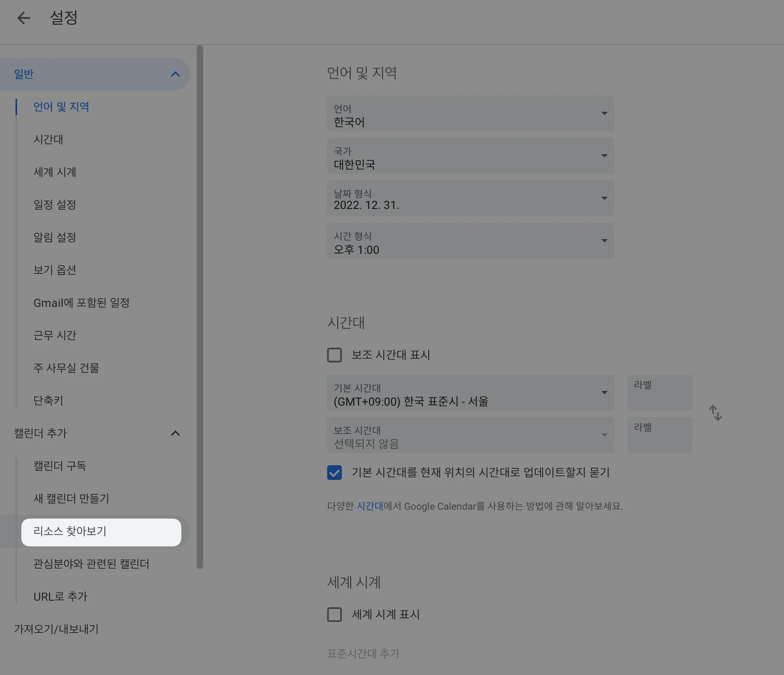The width and height of the screenshot is (784, 675).
Task: Open the 시간 형식 dropdown arrow
Action: pos(604,241)
